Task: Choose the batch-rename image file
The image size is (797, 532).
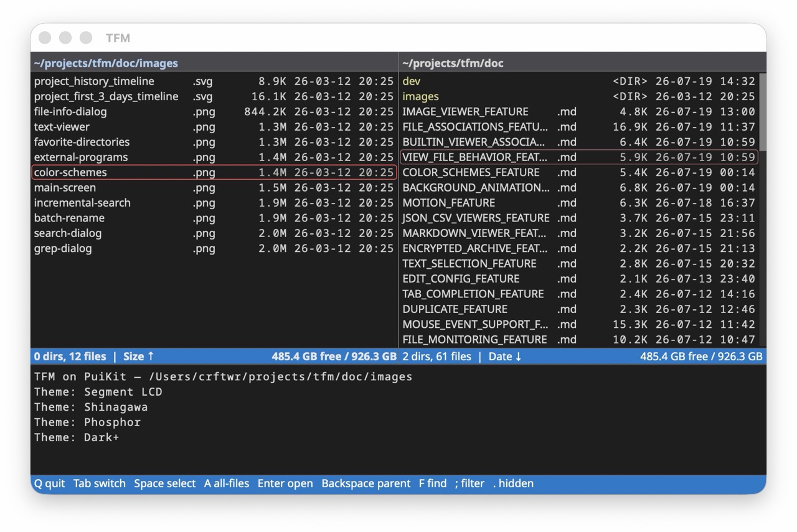Action: (214, 218)
